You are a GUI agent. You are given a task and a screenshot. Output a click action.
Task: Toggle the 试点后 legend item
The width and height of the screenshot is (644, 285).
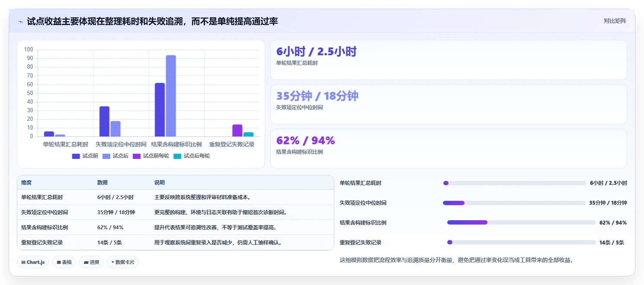pyautogui.click(x=115, y=156)
